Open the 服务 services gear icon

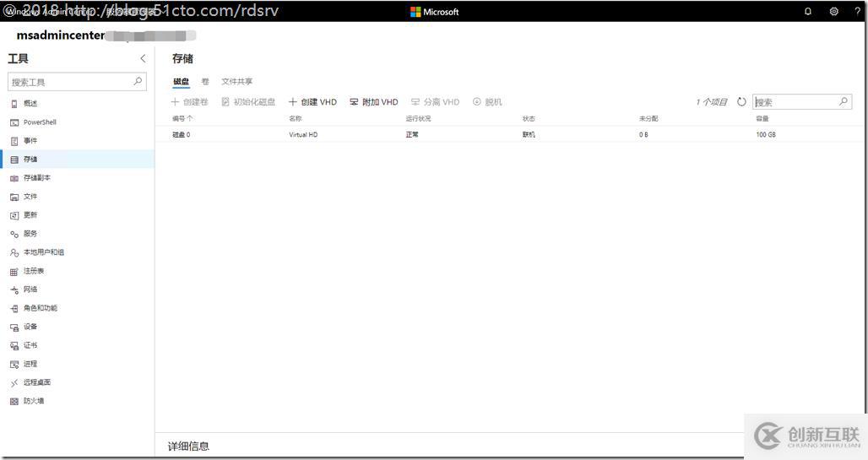coord(14,234)
